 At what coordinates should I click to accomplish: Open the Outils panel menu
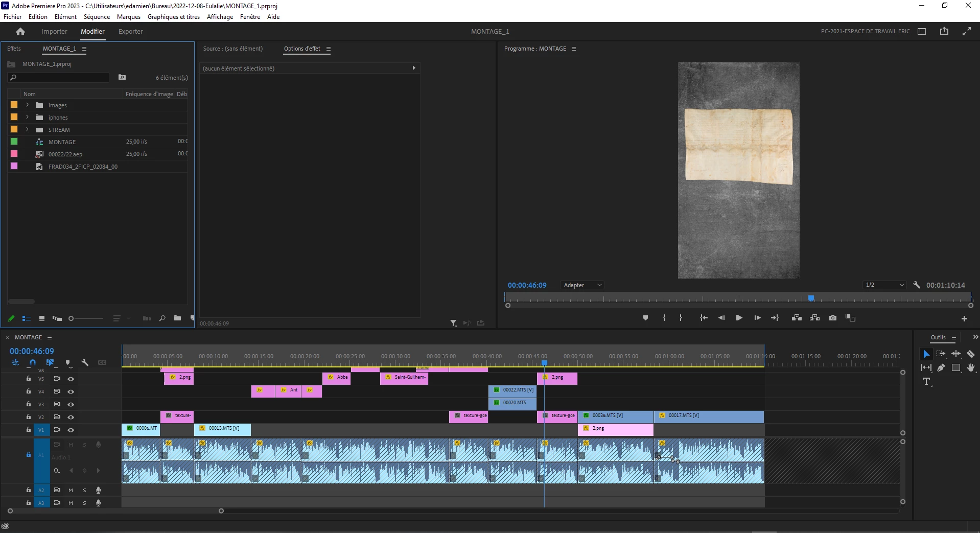click(953, 337)
